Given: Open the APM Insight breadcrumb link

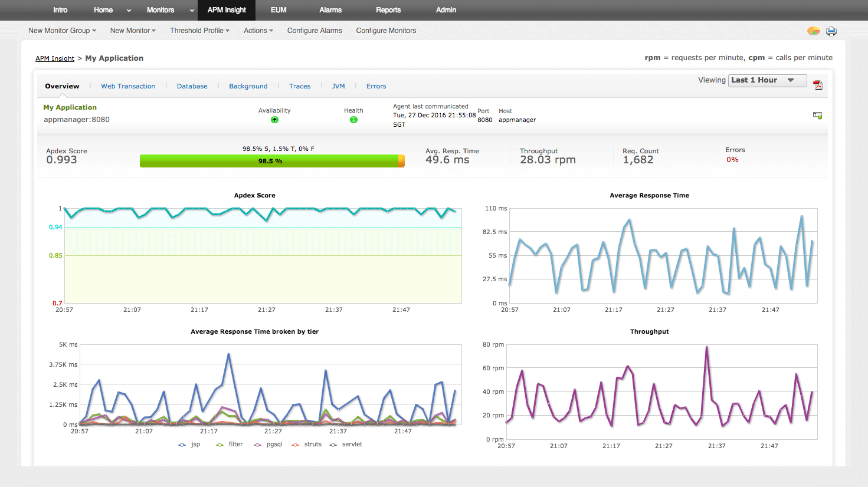Looking at the screenshot, I should 54,58.
